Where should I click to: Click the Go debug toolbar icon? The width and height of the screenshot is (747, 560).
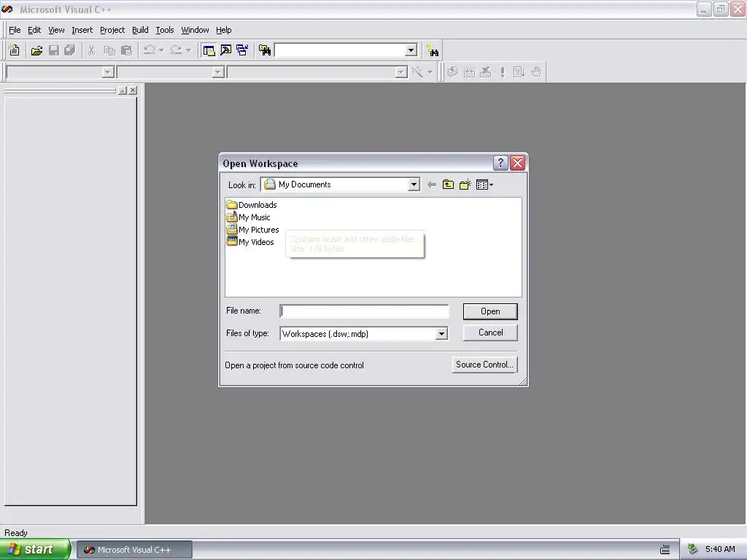[519, 72]
